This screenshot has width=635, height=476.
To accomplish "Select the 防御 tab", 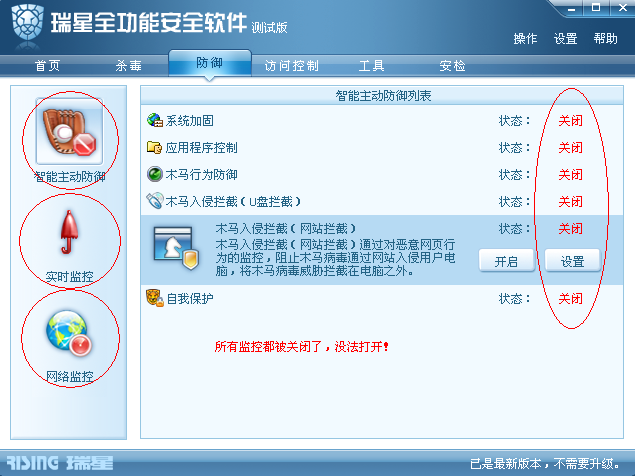I will [209, 63].
